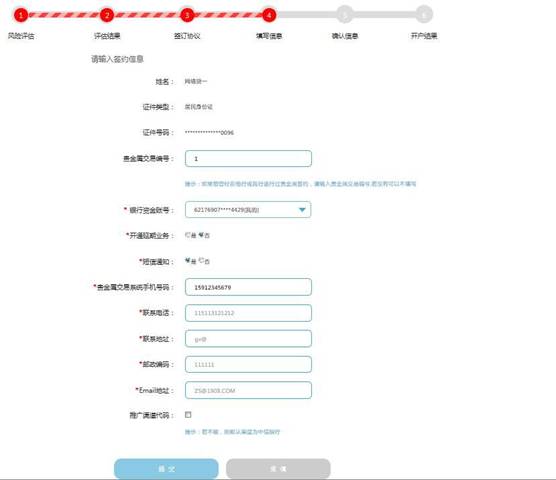Focus the Email地址 input field
This screenshot has width=556, height=480.
[x=248, y=390]
